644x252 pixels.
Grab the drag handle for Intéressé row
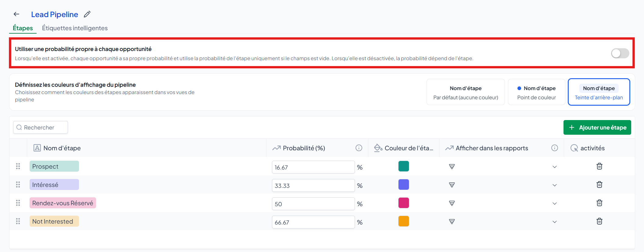(x=18, y=184)
